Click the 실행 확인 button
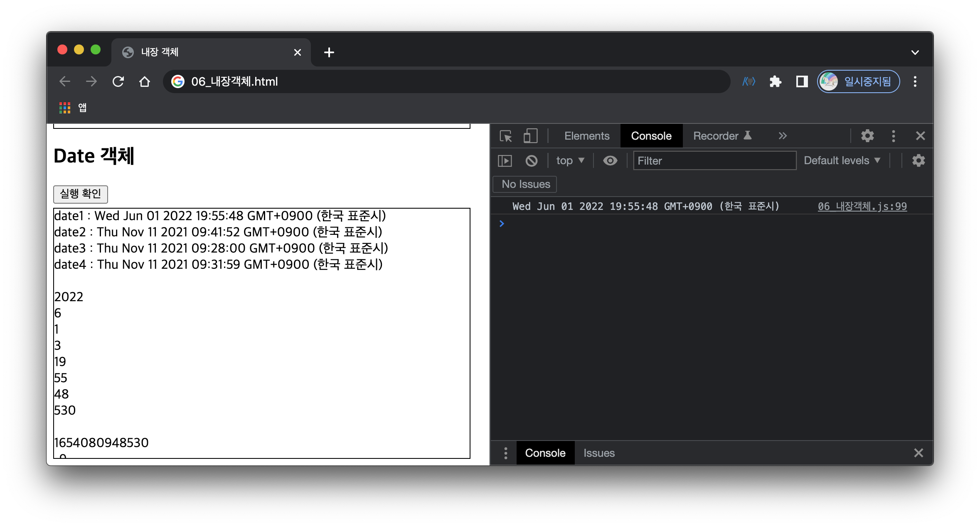Viewport: 980px width, 527px height. pos(81,194)
